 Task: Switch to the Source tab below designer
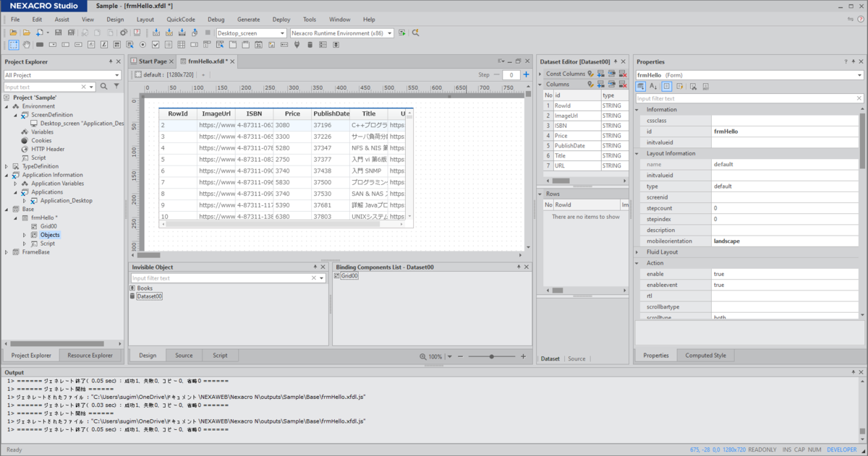tap(184, 356)
